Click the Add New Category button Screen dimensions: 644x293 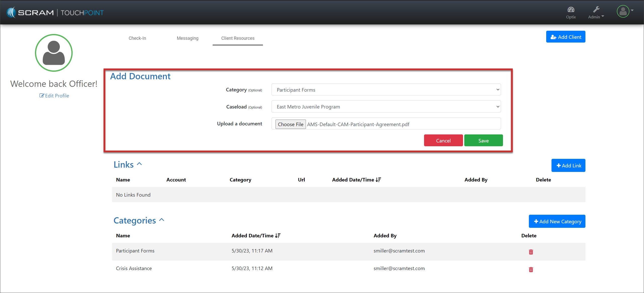[557, 222]
